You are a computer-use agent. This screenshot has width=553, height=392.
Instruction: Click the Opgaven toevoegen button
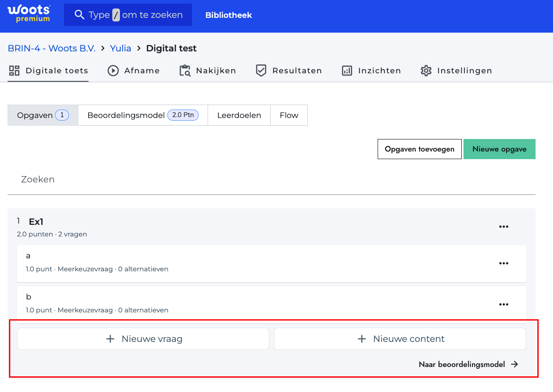419,149
